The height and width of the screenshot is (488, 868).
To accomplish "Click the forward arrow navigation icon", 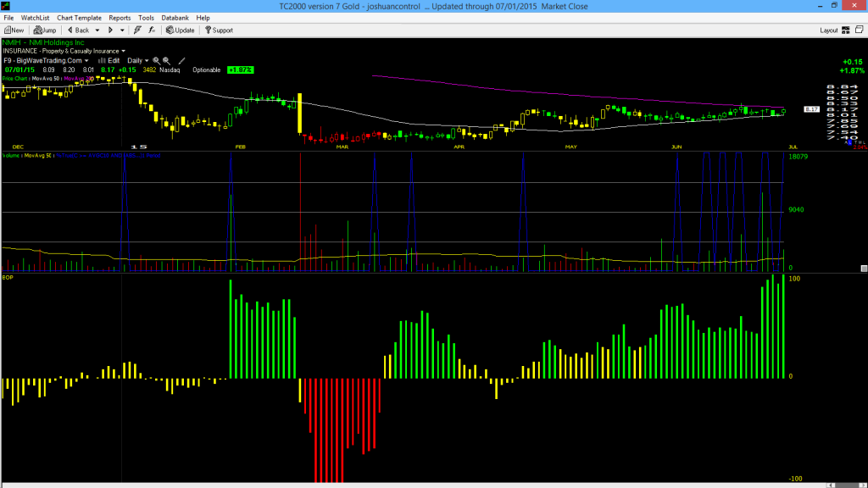I will pos(110,30).
